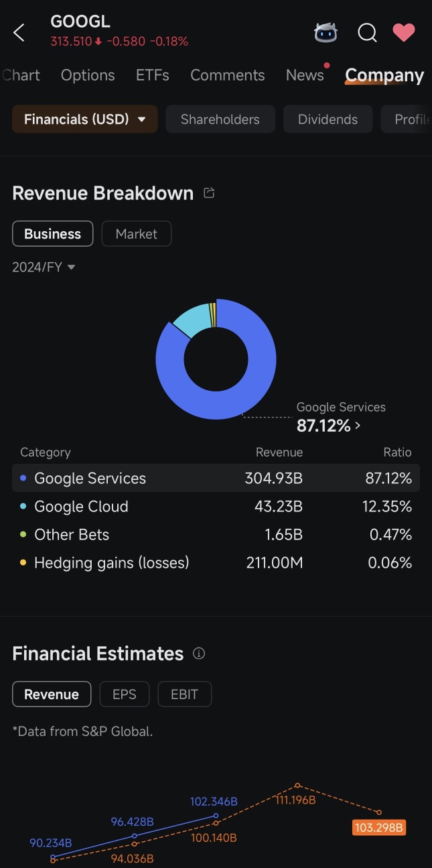Tap the search magnifier icon
Image resolution: width=432 pixels, height=868 pixels.
(367, 32)
